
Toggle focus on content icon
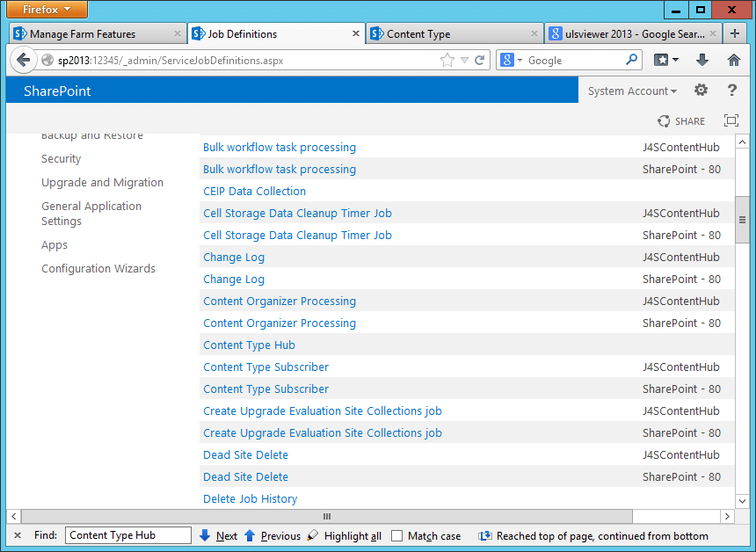pos(731,120)
